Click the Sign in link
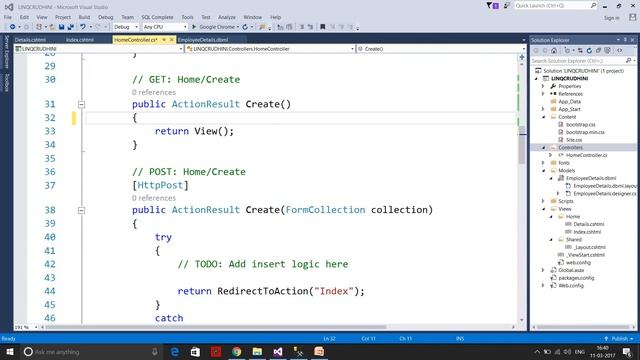 (x=611, y=18)
